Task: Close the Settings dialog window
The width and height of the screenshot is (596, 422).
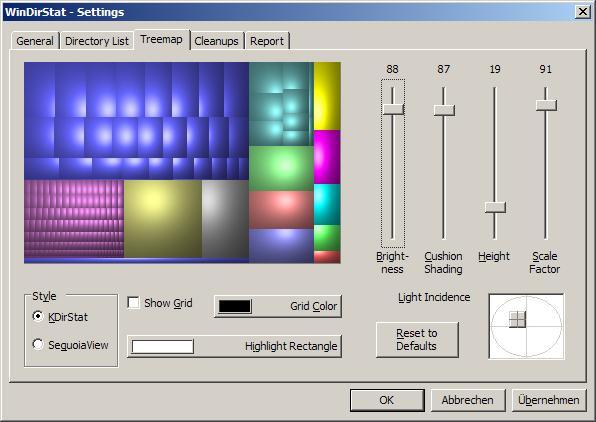Action: pyautogui.click(x=582, y=12)
